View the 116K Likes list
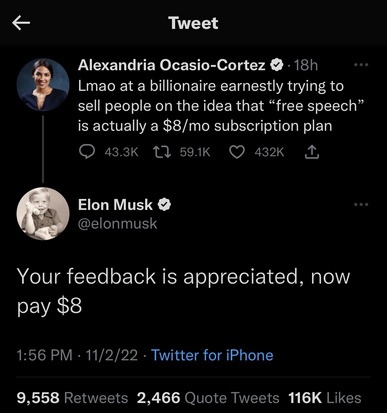 pos(325,398)
